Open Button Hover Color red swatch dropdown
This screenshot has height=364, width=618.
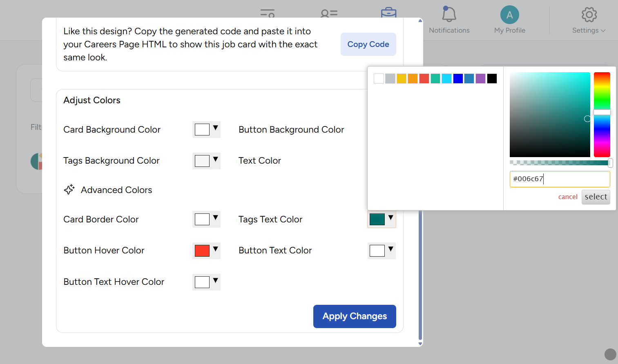(206, 251)
